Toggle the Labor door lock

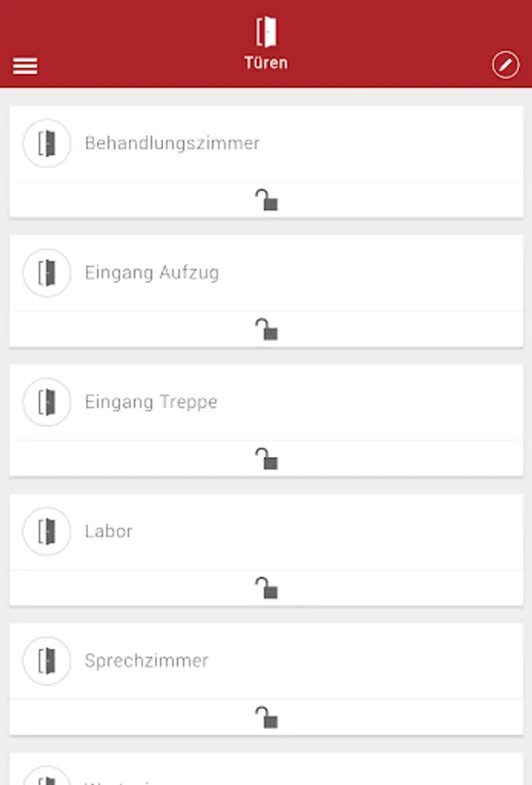(266, 588)
